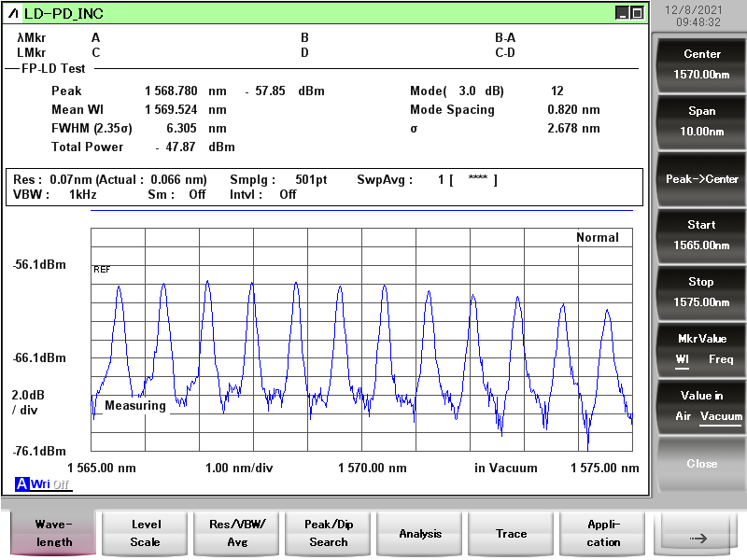Edit the Center wavelength 1570.00nm
This screenshot has width=747, height=560.
point(701,64)
